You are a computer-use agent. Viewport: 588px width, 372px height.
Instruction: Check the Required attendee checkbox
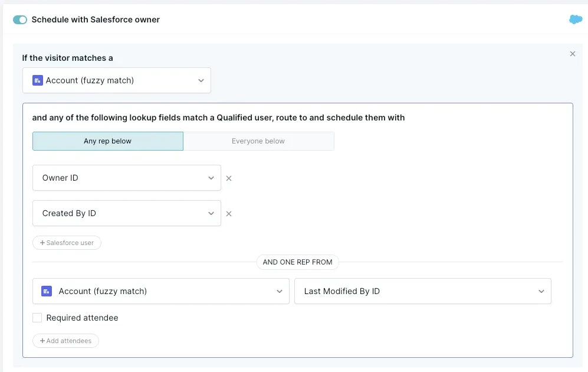click(37, 318)
